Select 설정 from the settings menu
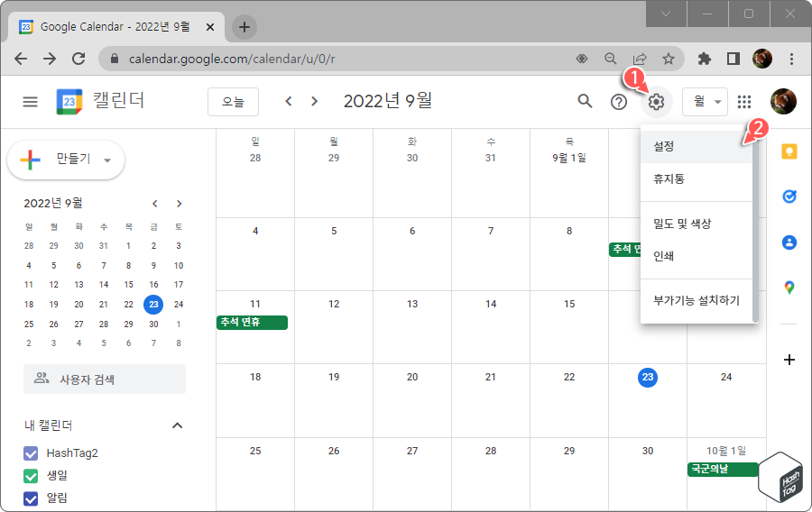 [696, 146]
